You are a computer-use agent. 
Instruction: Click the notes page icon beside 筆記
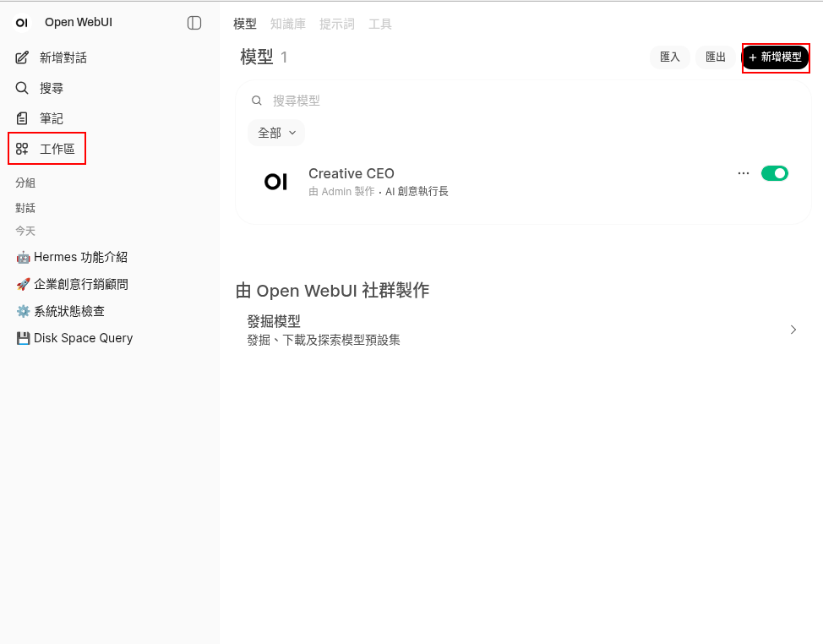(21, 118)
